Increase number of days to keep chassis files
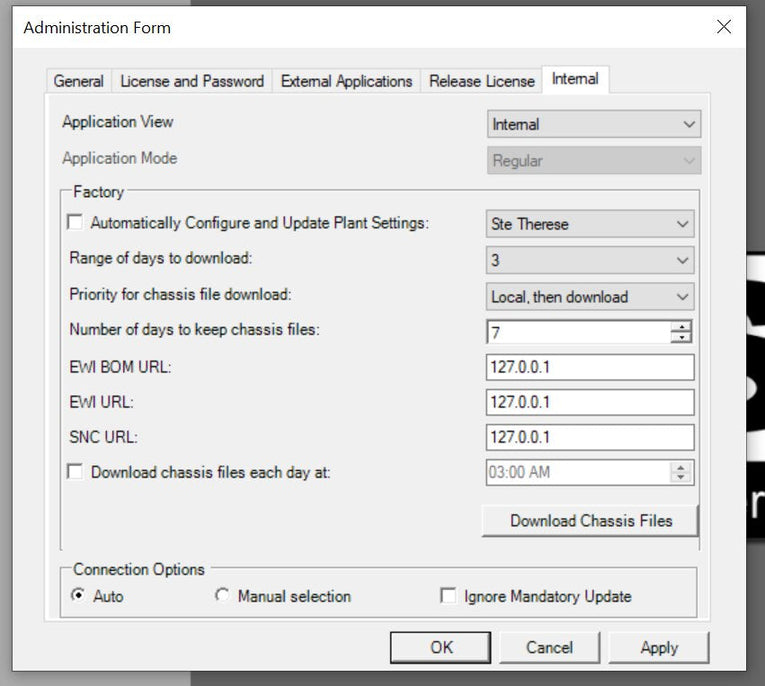The image size is (765, 686). [681, 326]
